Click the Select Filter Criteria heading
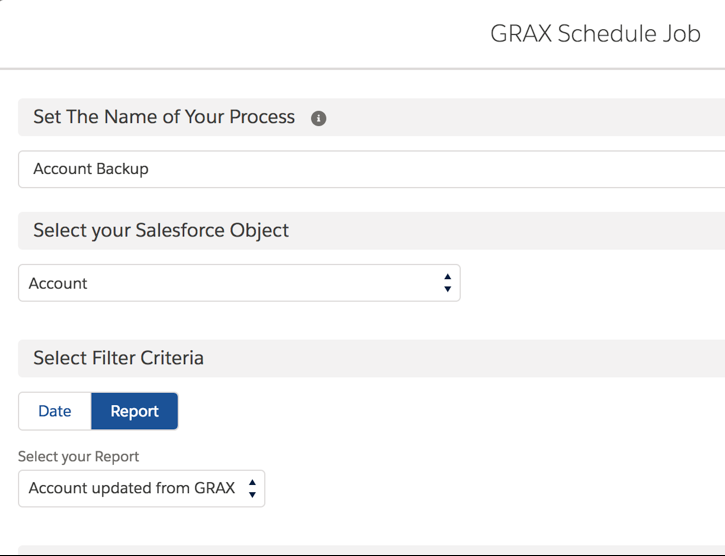Viewport: 725px width, 556px height. (x=118, y=358)
